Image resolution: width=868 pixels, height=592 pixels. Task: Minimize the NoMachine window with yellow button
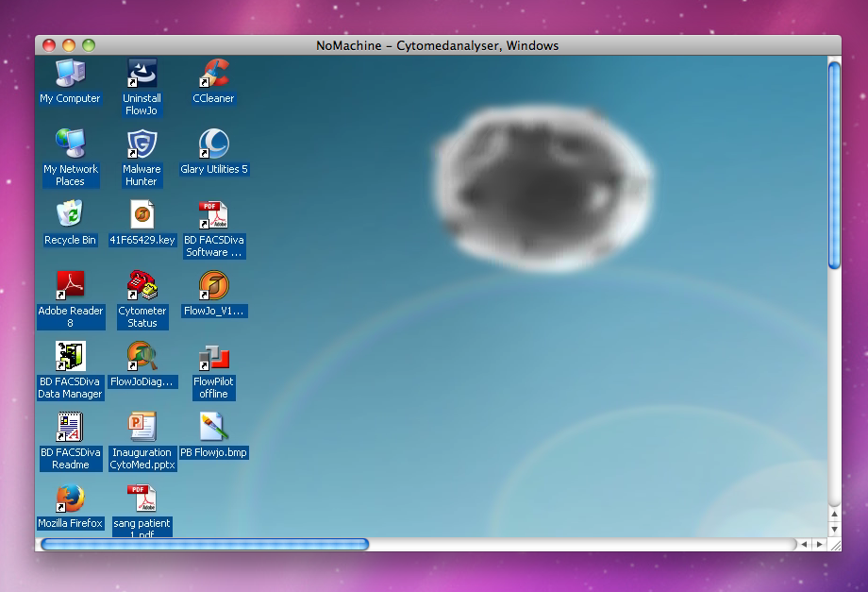point(69,45)
